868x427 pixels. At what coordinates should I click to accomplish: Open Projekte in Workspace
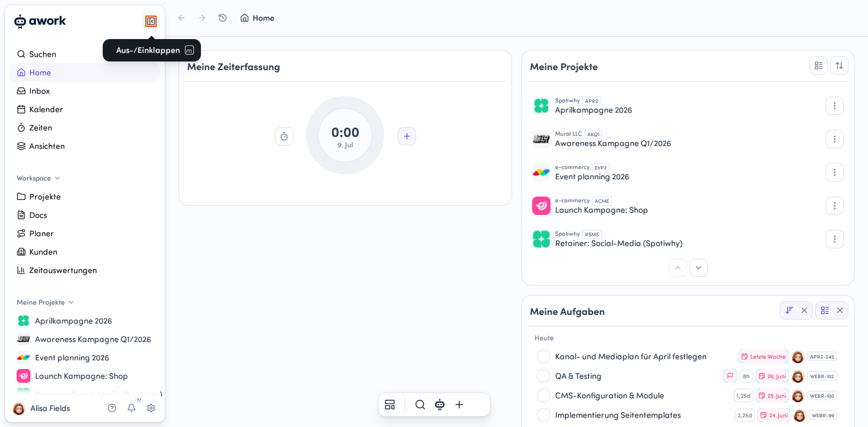(85, 197)
